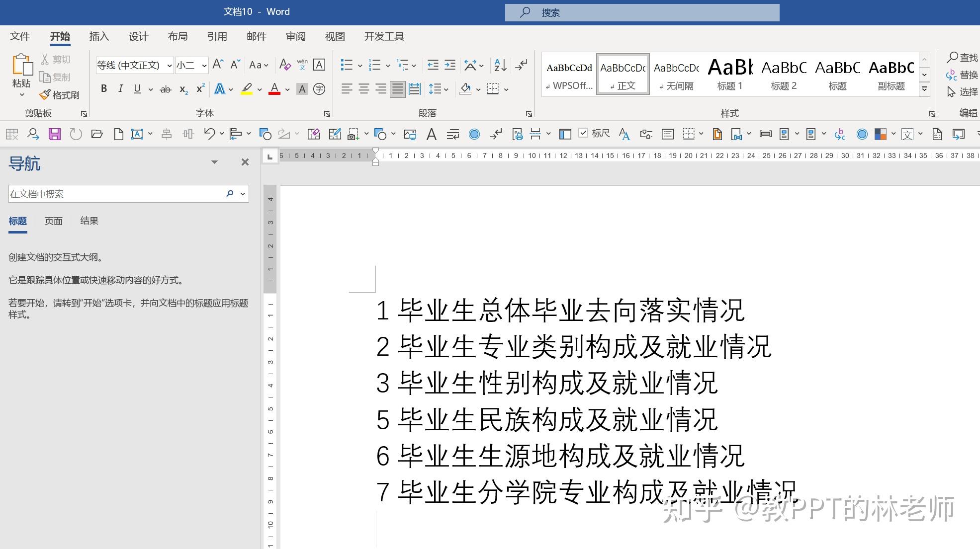The width and height of the screenshot is (980, 549).
Task: Open the font size dropdown
Action: coord(204,65)
